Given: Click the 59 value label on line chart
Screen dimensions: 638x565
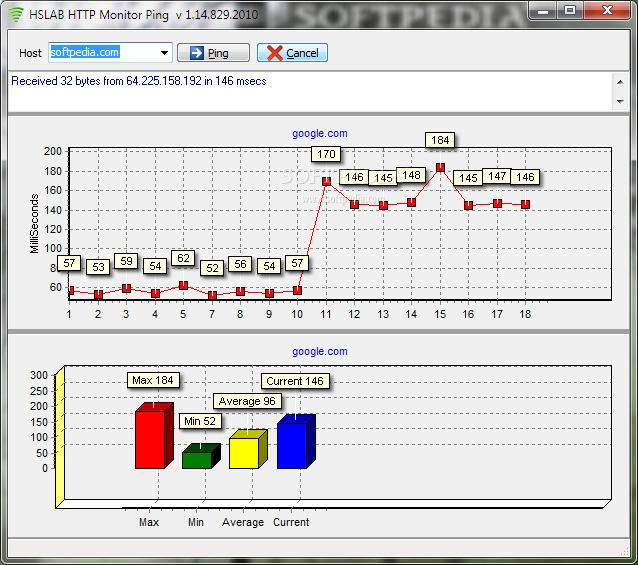Looking at the screenshot, I should click(126, 261).
